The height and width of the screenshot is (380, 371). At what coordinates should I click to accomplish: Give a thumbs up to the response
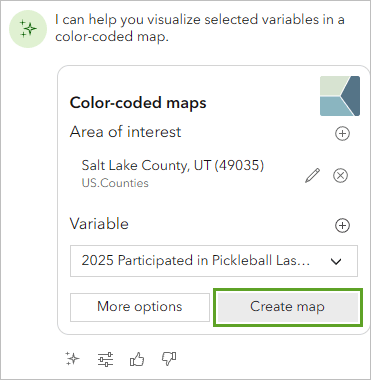137,359
